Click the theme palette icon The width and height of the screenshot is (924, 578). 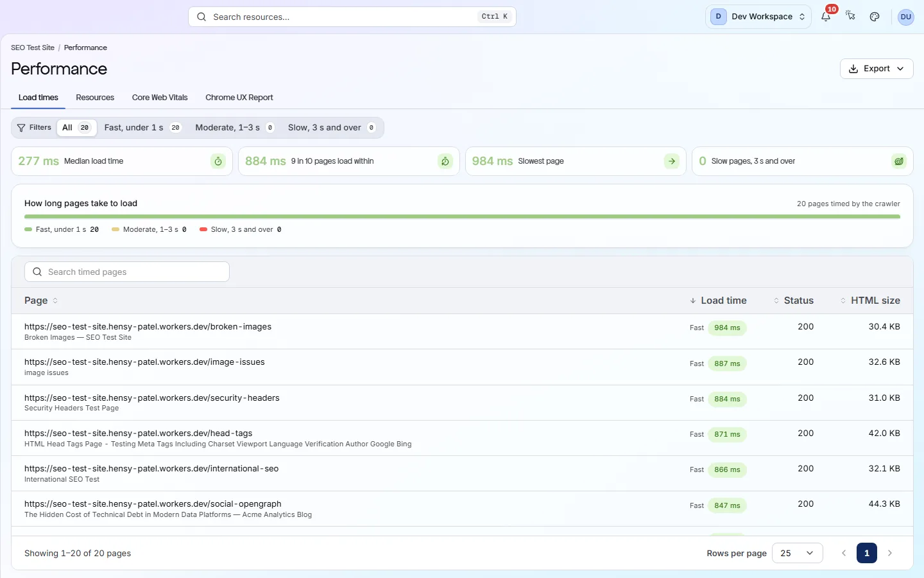pyautogui.click(x=875, y=17)
